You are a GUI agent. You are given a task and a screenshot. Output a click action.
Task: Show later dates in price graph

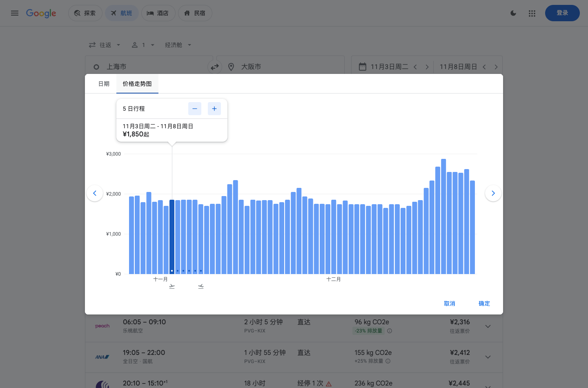(x=493, y=193)
